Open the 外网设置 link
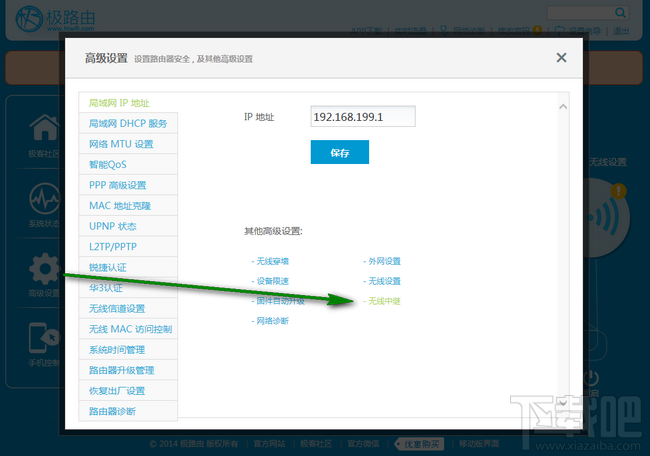Viewport: 650px width, 456px height. pyautogui.click(x=382, y=261)
